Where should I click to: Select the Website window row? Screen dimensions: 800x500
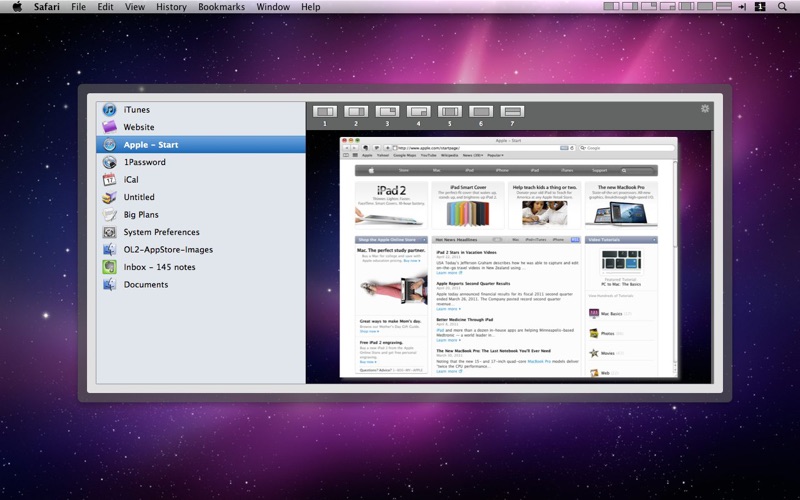tap(201, 127)
